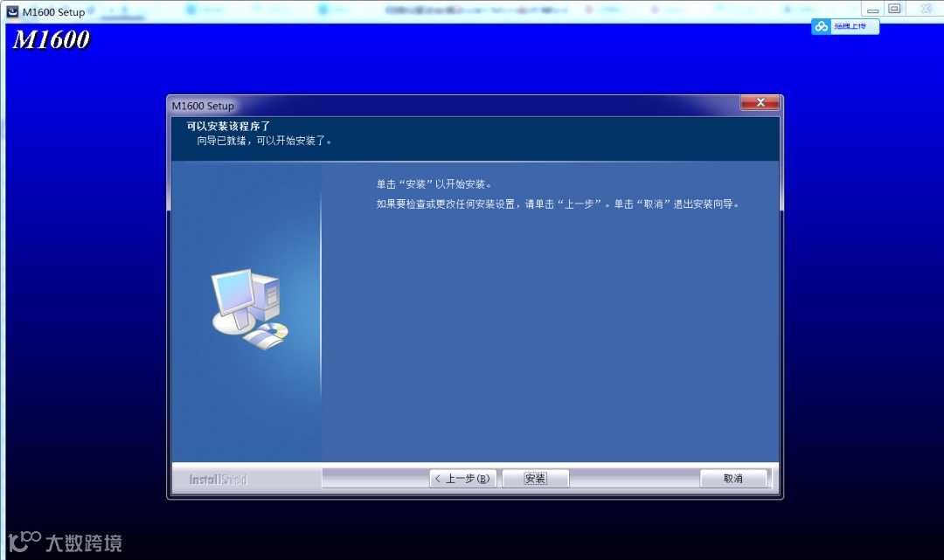The height and width of the screenshot is (560, 944).
Task: Click the large M1600 title in the background
Action: click(x=52, y=39)
